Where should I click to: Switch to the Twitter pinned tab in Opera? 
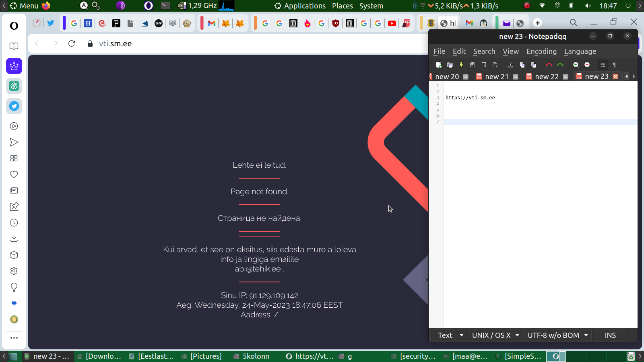[x=51, y=23]
